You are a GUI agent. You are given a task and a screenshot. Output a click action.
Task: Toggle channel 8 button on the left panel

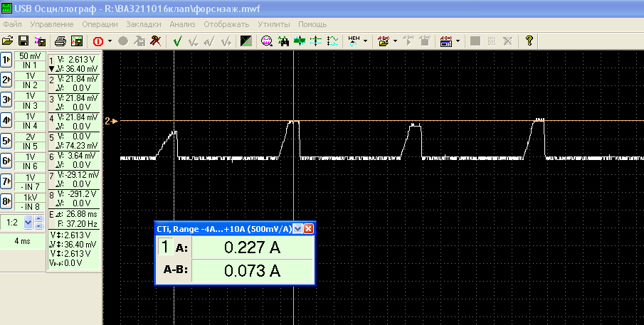coord(6,201)
